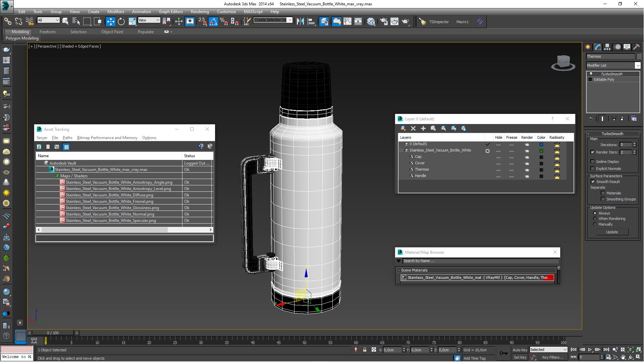Click Refresh icon in Asset Tracking
This screenshot has height=362, width=644.
tap(39, 147)
